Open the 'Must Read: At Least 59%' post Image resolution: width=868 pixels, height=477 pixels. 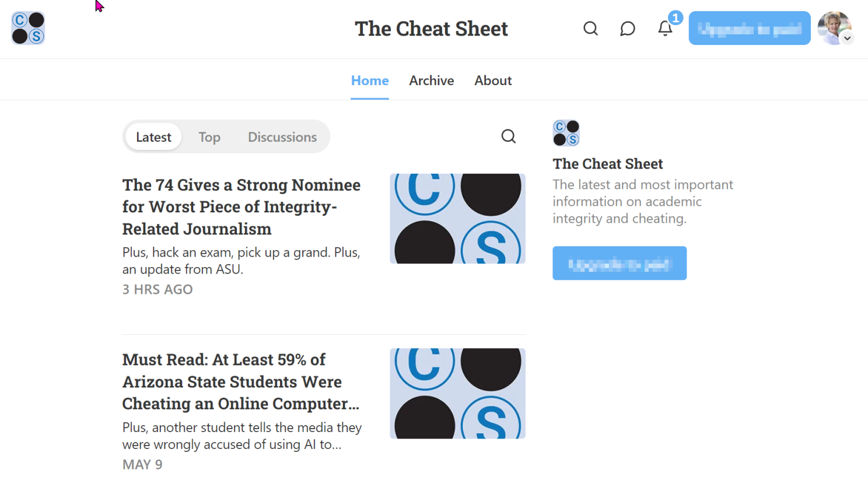click(x=240, y=381)
